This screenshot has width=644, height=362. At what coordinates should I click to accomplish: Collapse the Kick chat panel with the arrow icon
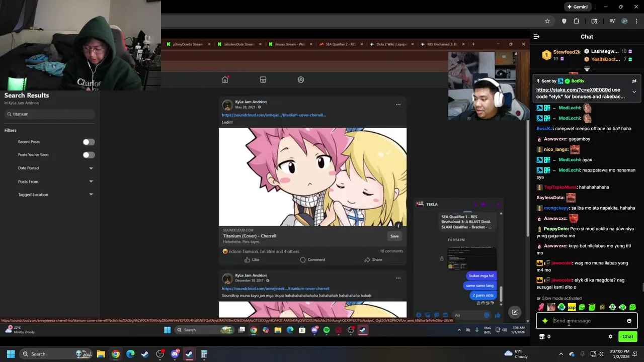(x=536, y=37)
